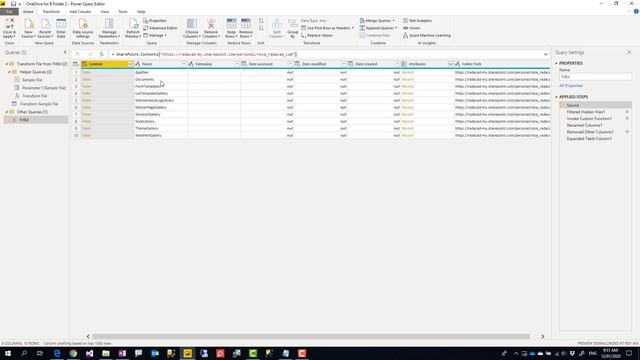Open the help info icon in ribbon corner
The image size is (640, 360).
(x=636, y=11)
